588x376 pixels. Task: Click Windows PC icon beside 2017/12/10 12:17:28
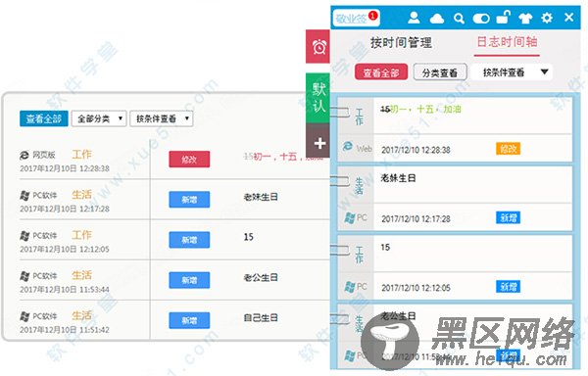[350, 217]
